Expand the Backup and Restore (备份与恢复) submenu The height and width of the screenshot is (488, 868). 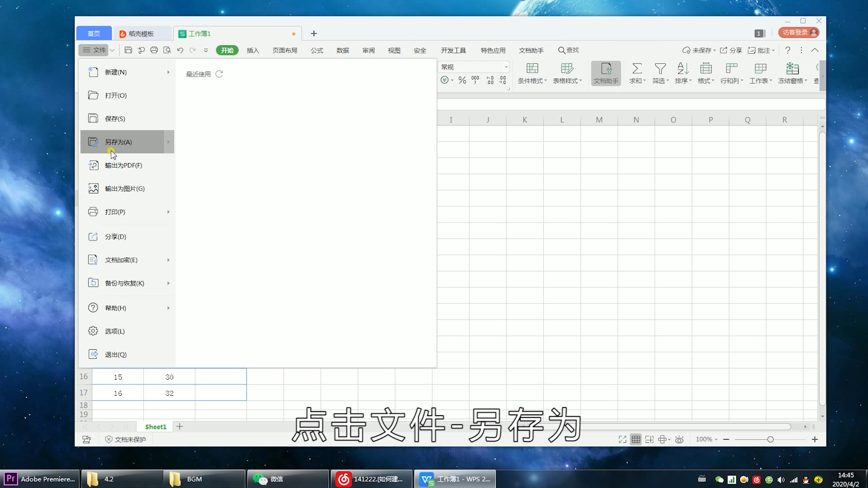168,283
